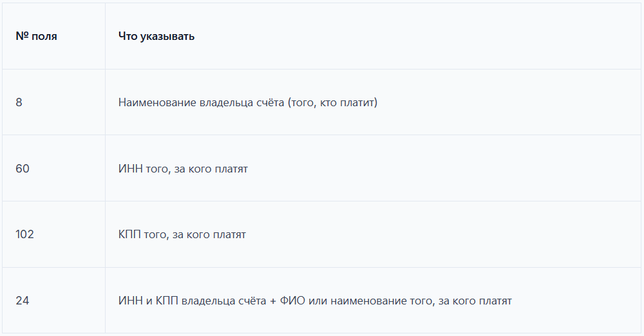Viewport: 644px width, 336px height.
Task: Select the field number 24 cell
Action: pos(23,301)
